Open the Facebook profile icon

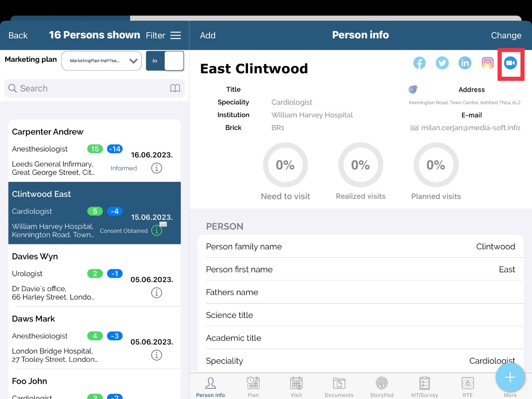tap(419, 63)
